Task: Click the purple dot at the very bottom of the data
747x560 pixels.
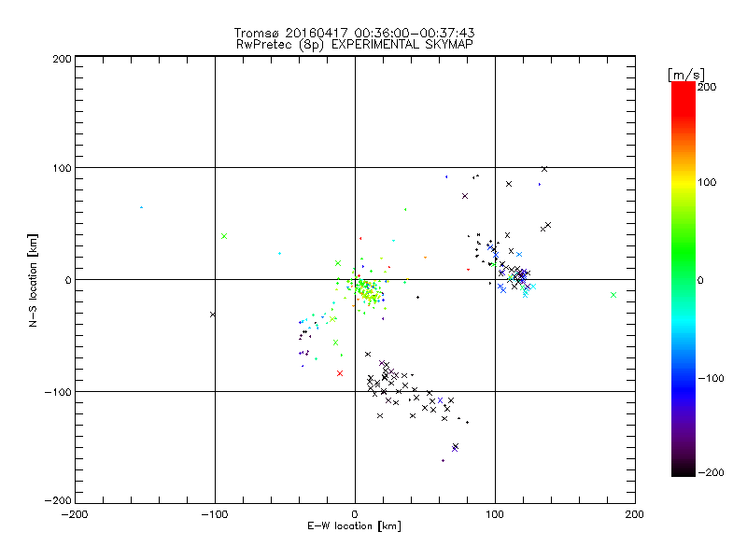Action: [443, 460]
